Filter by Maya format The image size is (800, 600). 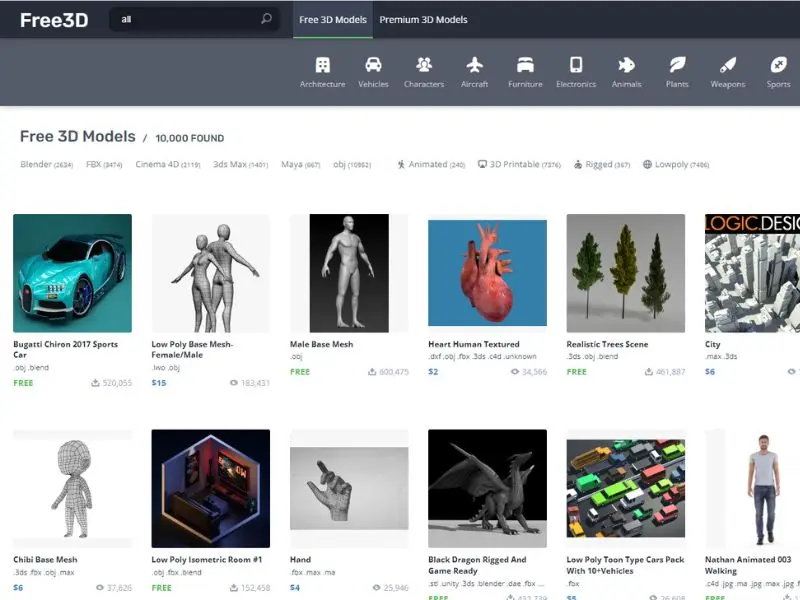tap(301, 164)
